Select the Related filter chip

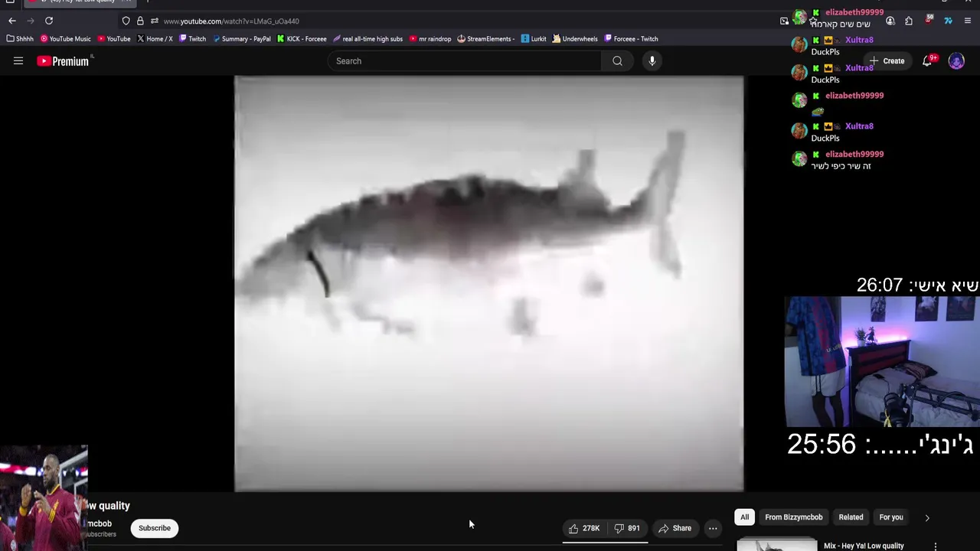point(851,517)
